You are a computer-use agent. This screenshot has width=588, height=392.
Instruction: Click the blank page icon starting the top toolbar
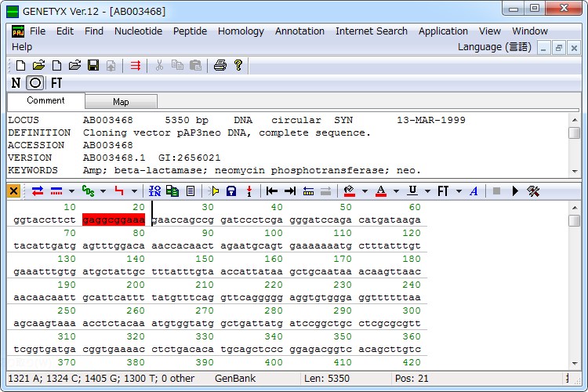20,66
